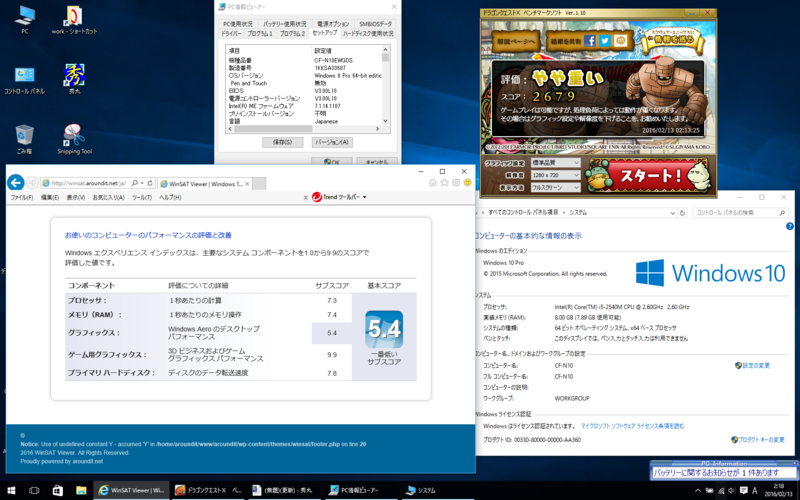
Task: Open IE tools gear icon
Action: [456, 183]
